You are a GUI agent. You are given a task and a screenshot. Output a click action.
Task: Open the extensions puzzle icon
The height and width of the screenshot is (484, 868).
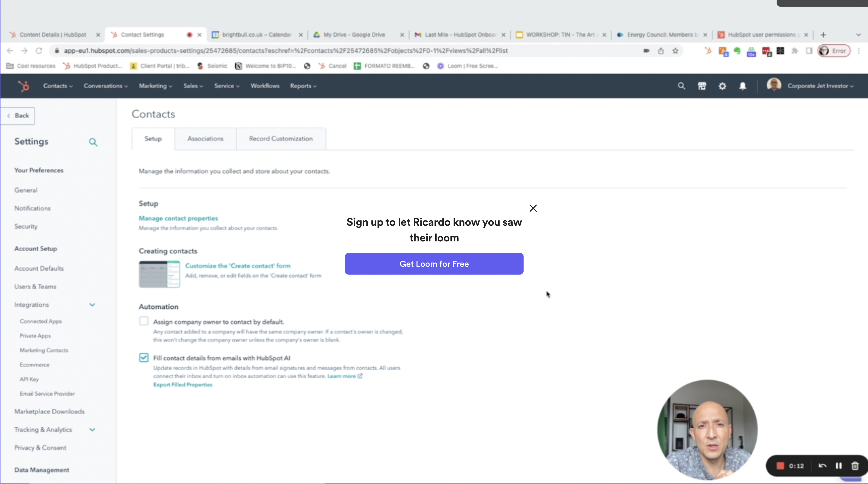[x=794, y=51]
